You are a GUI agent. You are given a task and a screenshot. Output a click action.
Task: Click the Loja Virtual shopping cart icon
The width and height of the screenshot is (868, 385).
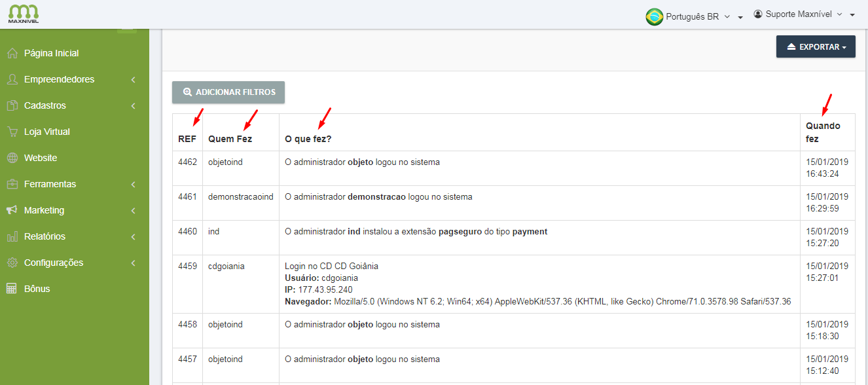coord(12,132)
